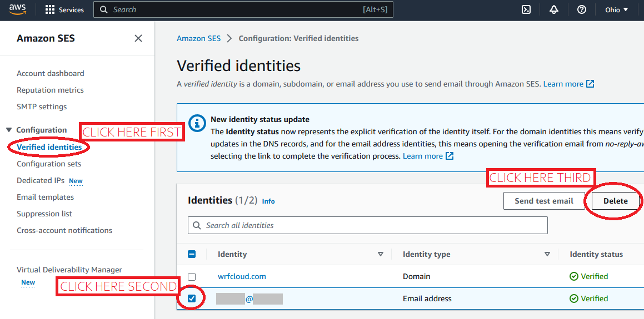Open the CloudShell terminal icon
The width and height of the screenshot is (644, 319).
coord(526,9)
